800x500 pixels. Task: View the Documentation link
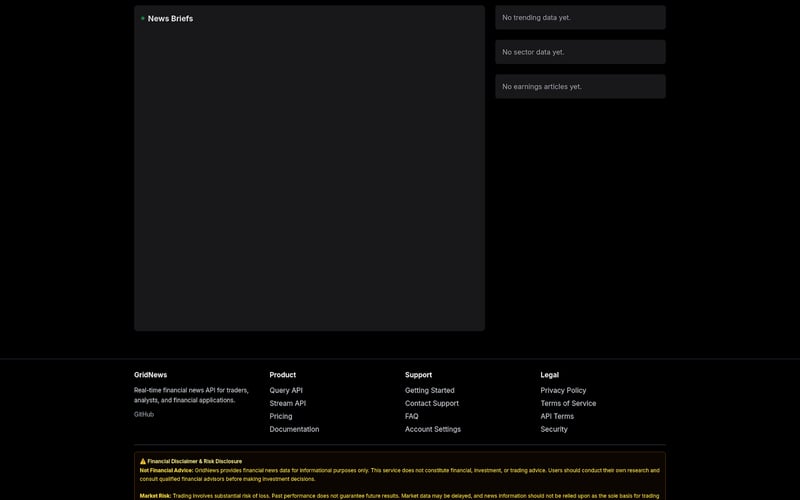[294, 429]
